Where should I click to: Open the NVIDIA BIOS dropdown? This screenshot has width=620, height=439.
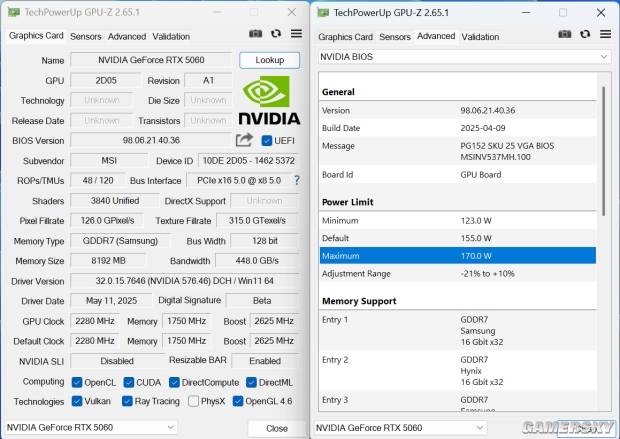[x=464, y=57]
